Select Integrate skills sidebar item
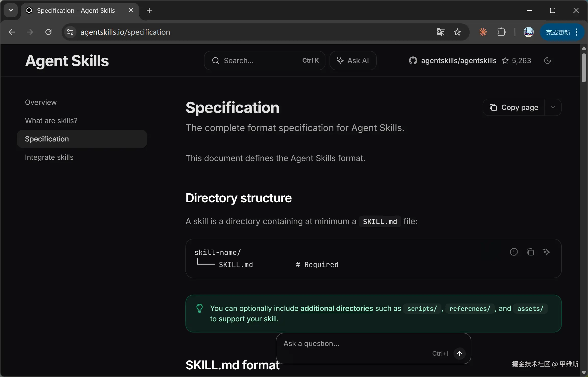This screenshot has height=377, width=588. point(49,157)
